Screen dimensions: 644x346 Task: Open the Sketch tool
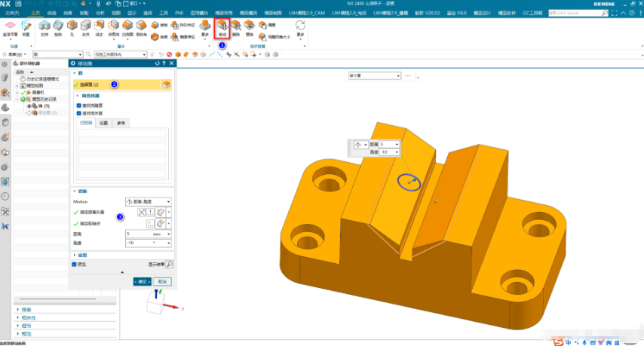pos(26,28)
